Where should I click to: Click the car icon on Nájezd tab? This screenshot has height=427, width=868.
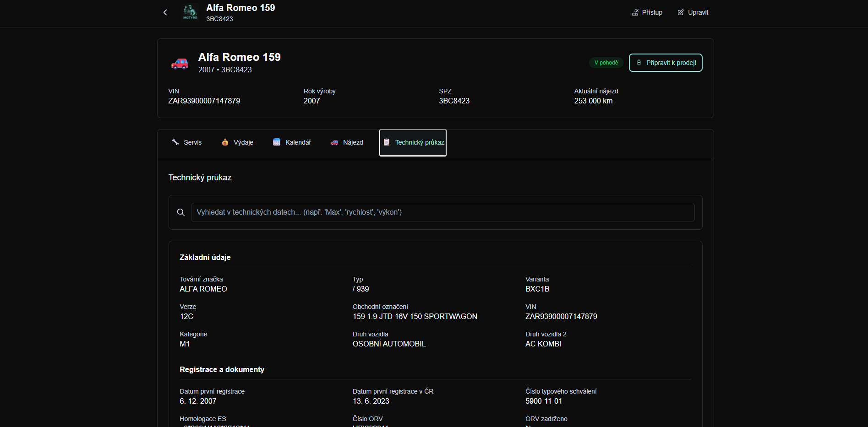(334, 142)
